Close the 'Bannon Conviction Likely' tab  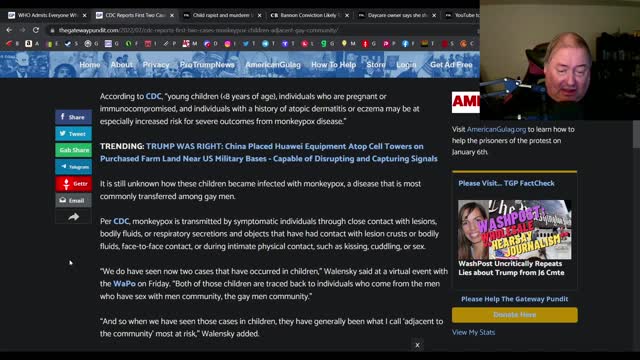pos(347,16)
